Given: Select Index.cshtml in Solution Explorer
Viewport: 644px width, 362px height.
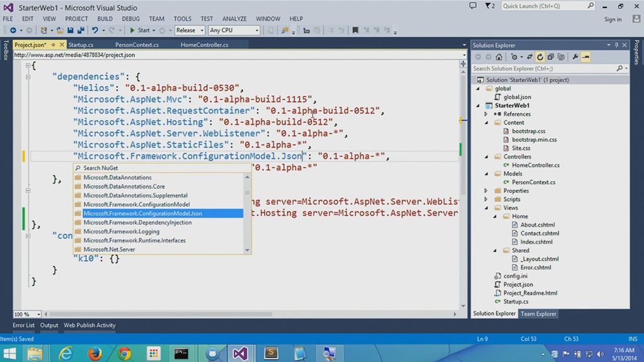Looking at the screenshot, I should click(536, 242).
